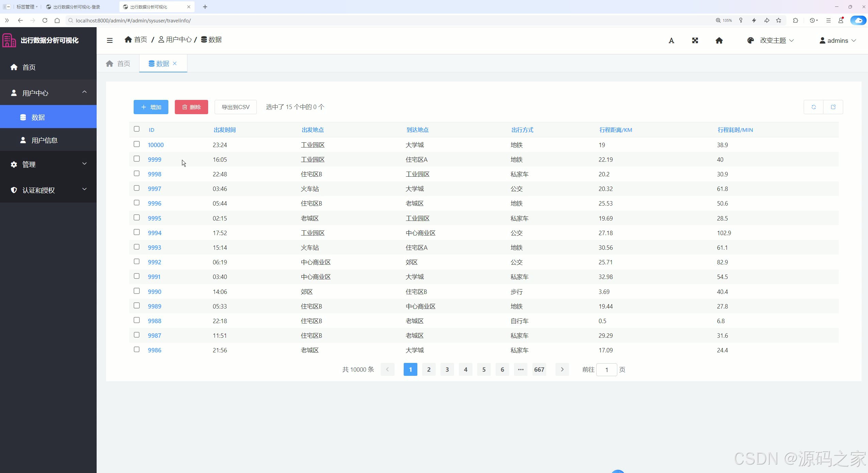Screen dimensions: 868x473
Task: Check the select-all header checkbox
Action: point(137,129)
